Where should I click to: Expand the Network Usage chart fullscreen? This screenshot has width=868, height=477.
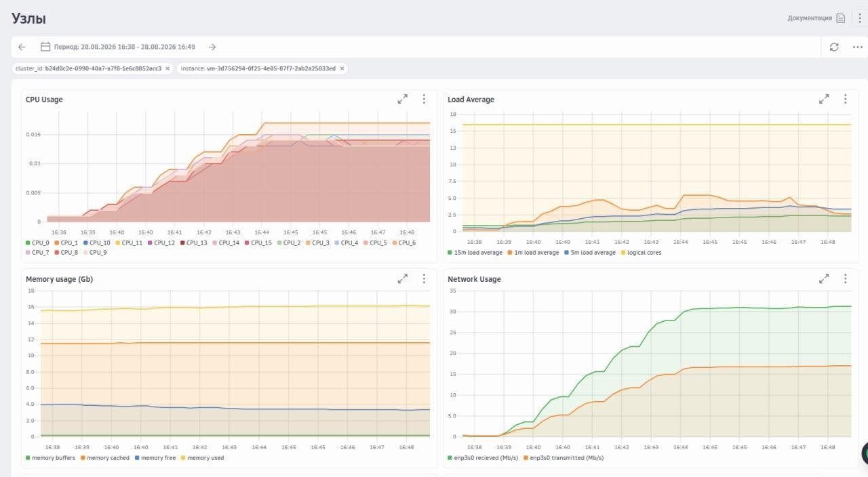(824, 278)
